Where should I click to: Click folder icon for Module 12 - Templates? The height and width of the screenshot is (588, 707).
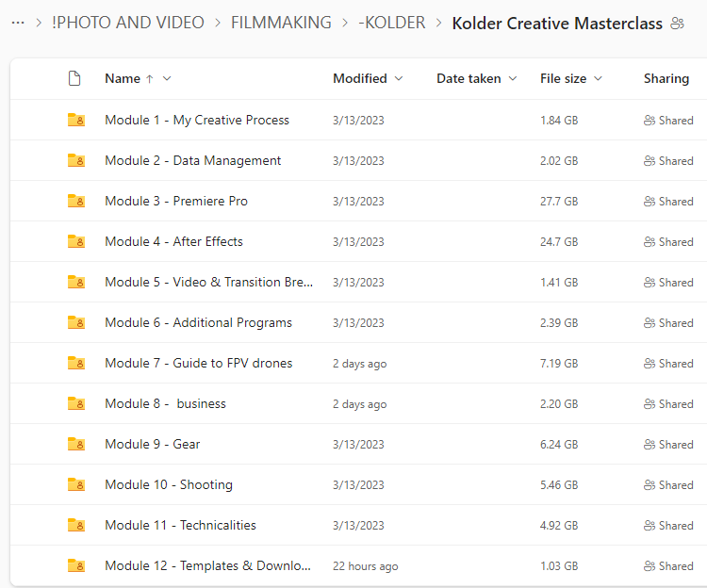coord(76,566)
